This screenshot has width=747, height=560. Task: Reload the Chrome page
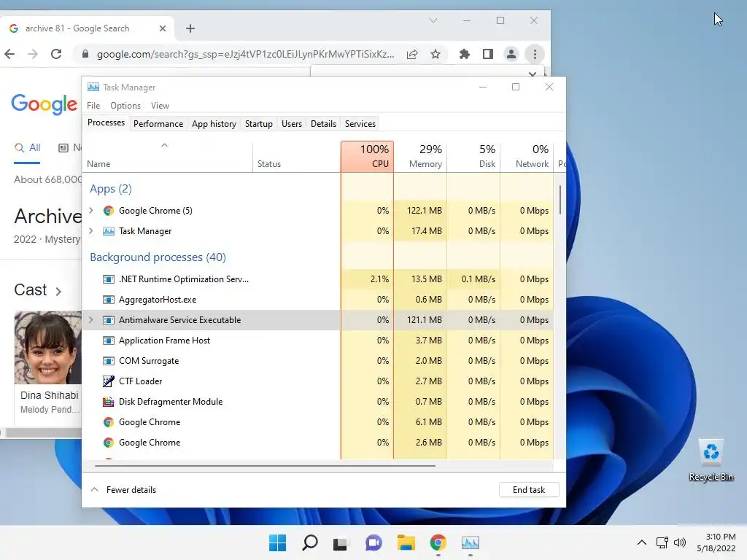(56, 54)
